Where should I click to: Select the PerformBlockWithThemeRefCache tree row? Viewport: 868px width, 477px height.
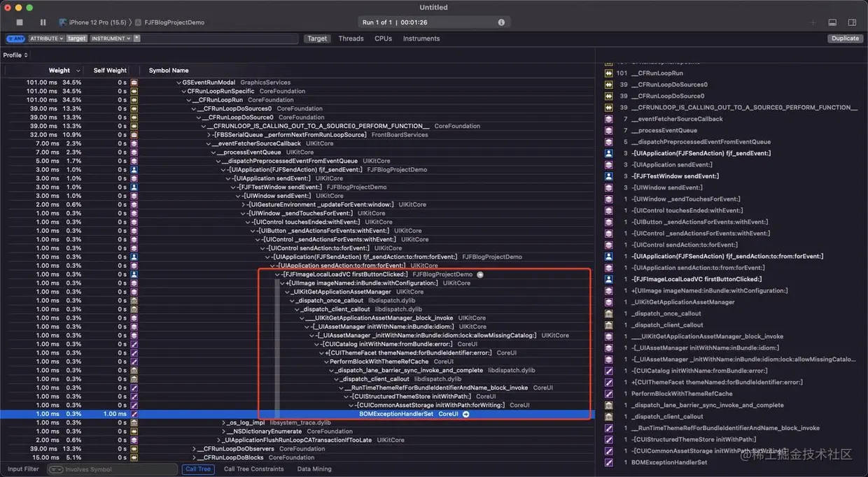(297, 362)
